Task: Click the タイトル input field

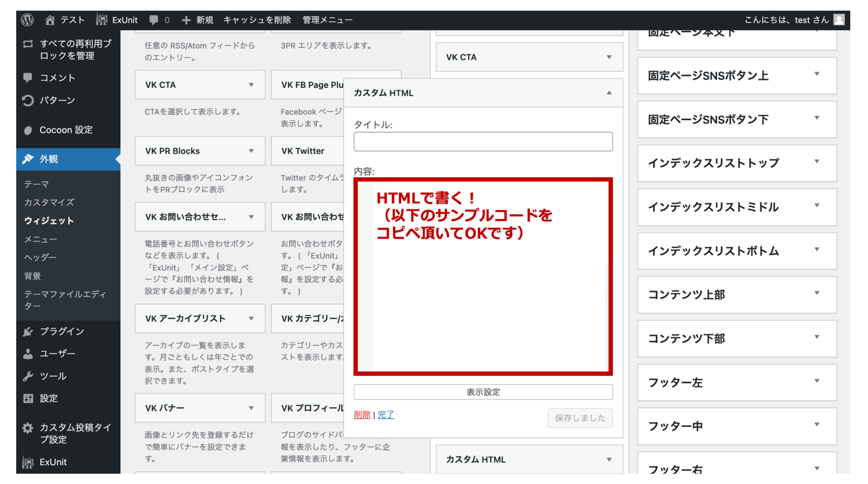Action: 483,141
